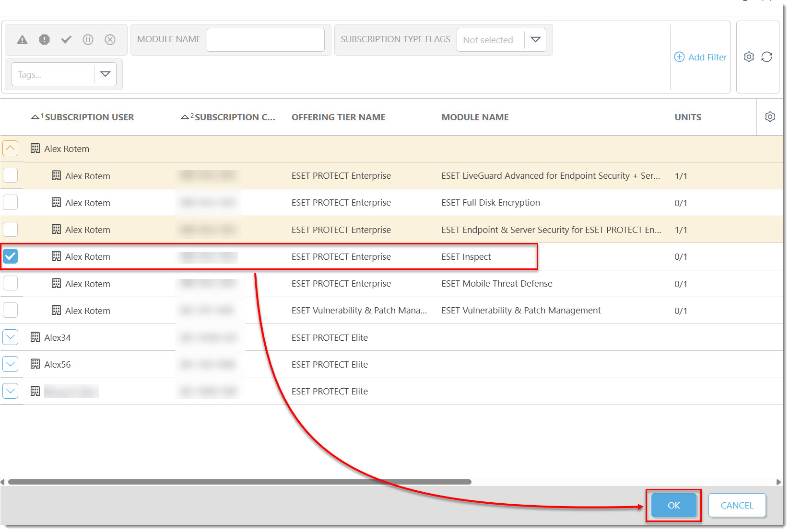Filter by disabled X-circle status icon
Image resolution: width=790 pixels, height=532 pixels.
(110, 40)
